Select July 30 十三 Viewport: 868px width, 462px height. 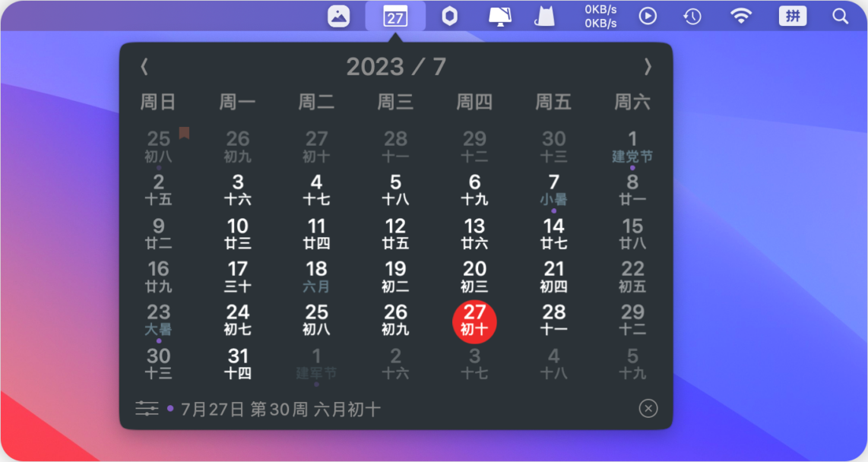click(158, 364)
